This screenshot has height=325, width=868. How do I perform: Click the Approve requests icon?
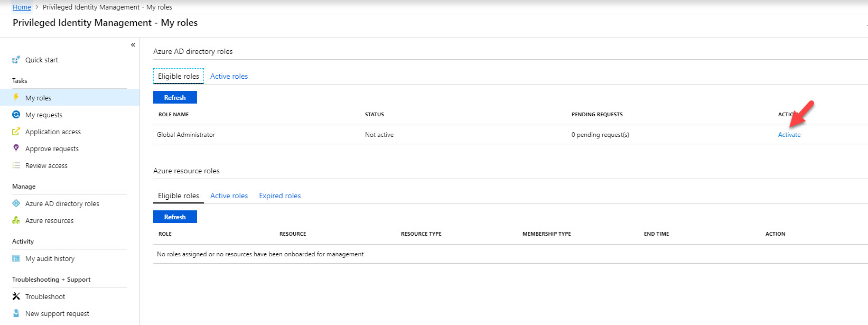tap(16, 148)
